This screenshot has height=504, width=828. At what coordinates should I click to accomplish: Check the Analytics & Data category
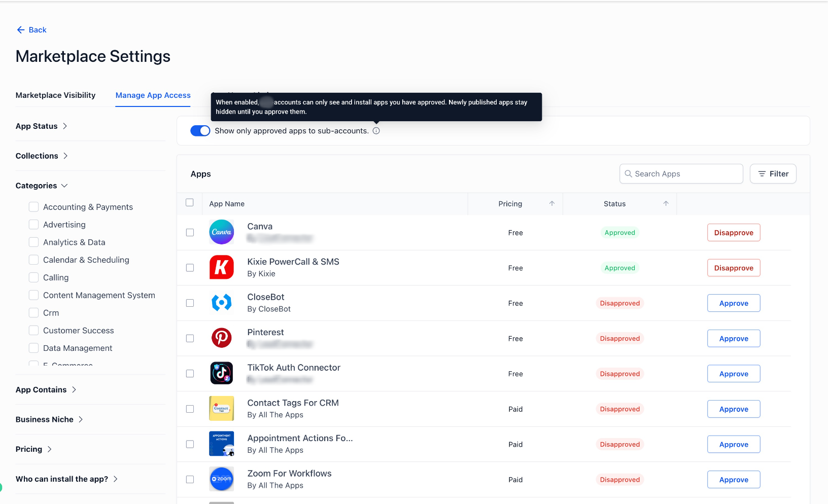[x=34, y=242]
